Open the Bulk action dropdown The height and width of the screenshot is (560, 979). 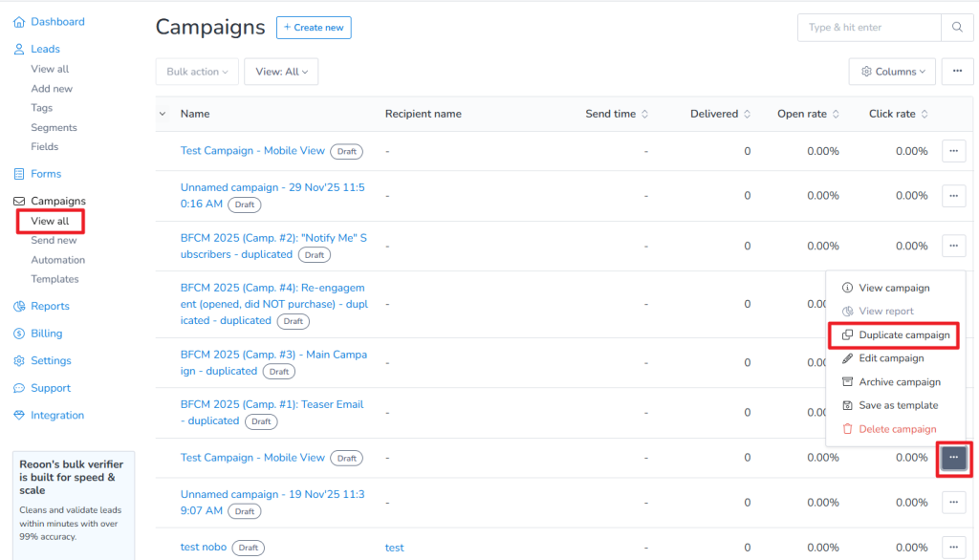click(x=197, y=71)
